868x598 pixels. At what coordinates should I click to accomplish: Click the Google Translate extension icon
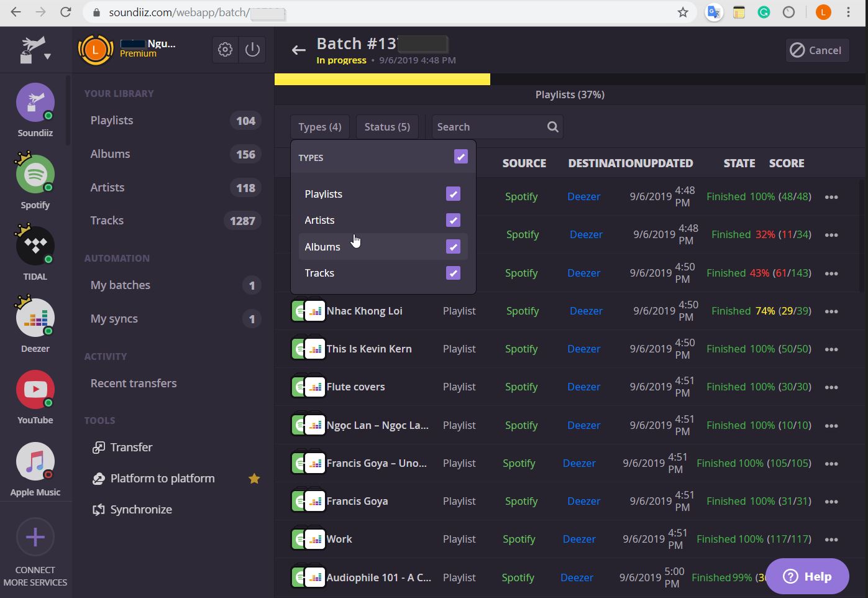coord(714,12)
